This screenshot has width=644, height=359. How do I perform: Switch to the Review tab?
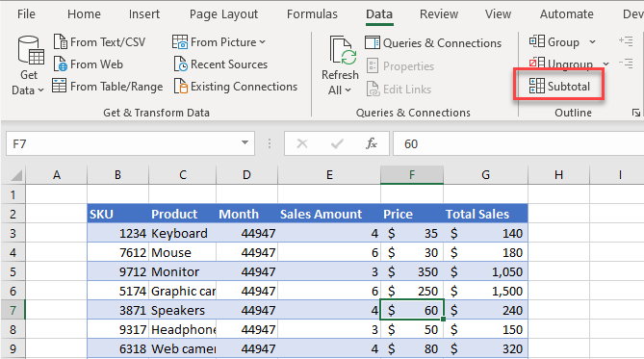pyautogui.click(x=439, y=14)
